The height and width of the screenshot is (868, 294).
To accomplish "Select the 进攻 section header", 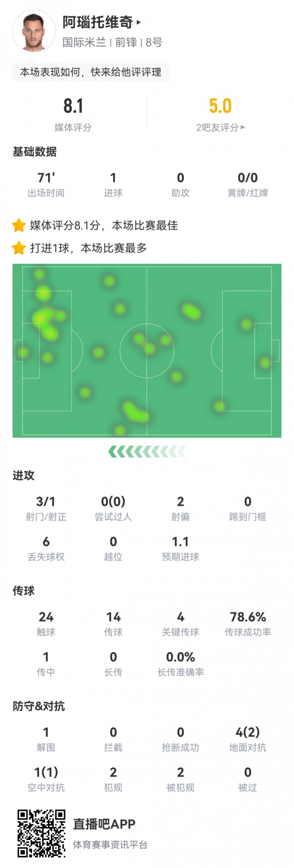I will 24,475.
